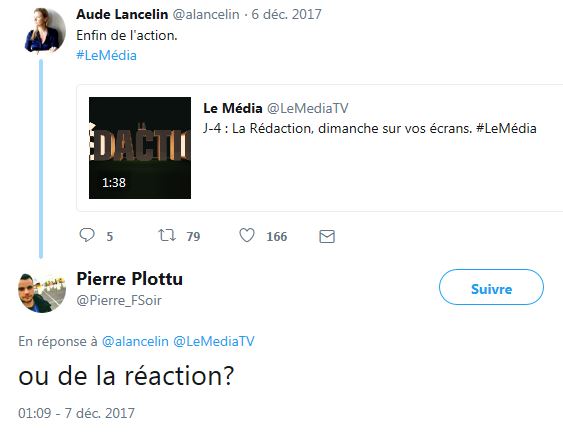Play La Rédaction video thumbnail
The height and width of the screenshot is (434, 563).
140,148
